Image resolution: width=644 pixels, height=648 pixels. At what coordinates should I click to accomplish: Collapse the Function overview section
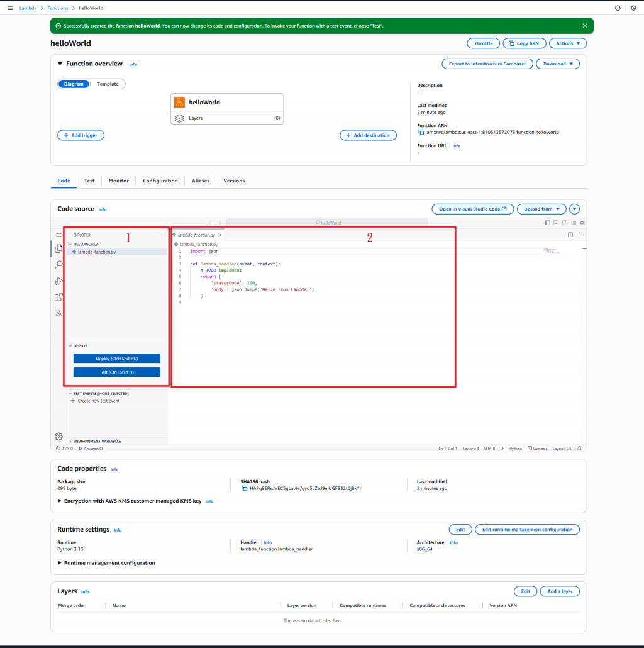point(60,64)
